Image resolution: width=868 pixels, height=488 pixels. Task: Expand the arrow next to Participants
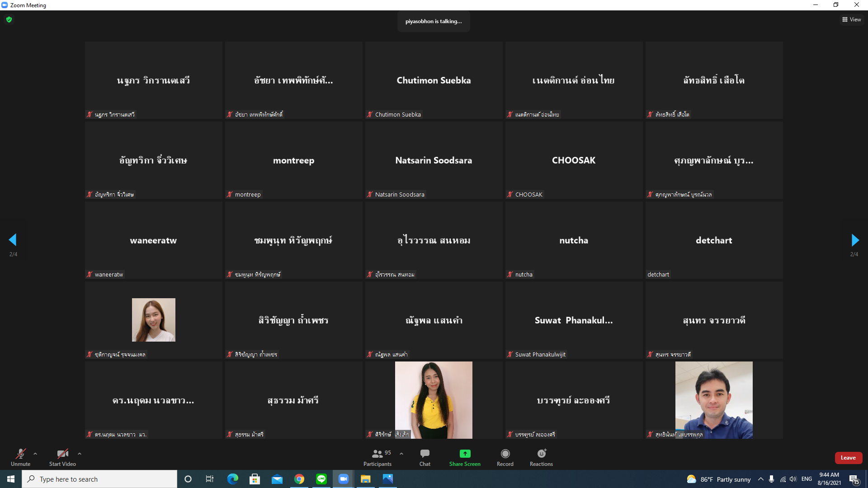point(401,454)
